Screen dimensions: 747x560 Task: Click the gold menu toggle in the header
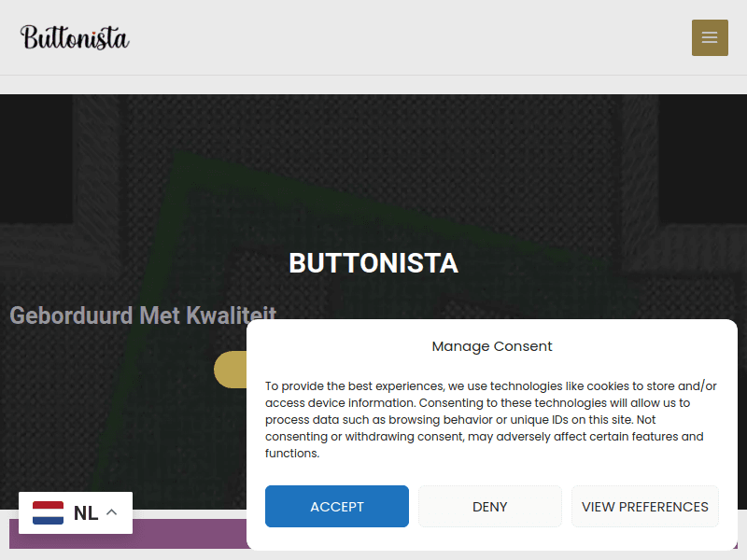(x=710, y=37)
